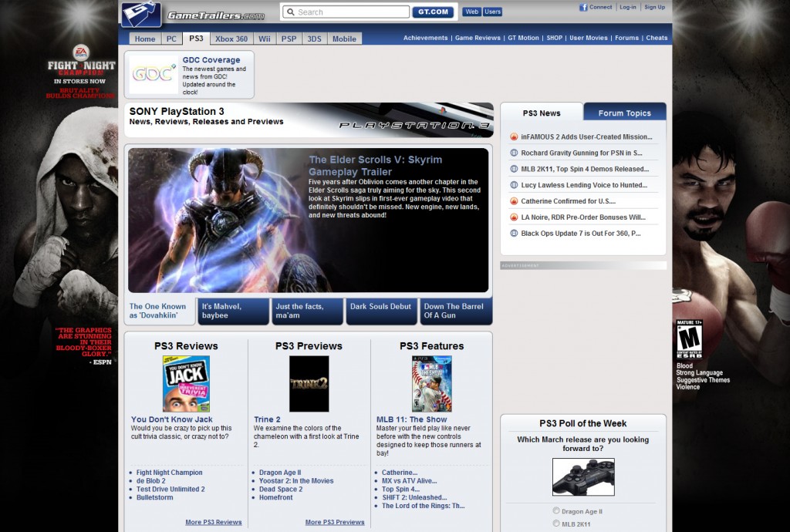The height and width of the screenshot is (532, 790).
Task: Open Skyrim Gameplay Trailer title link
Action: [x=376, y=166]
